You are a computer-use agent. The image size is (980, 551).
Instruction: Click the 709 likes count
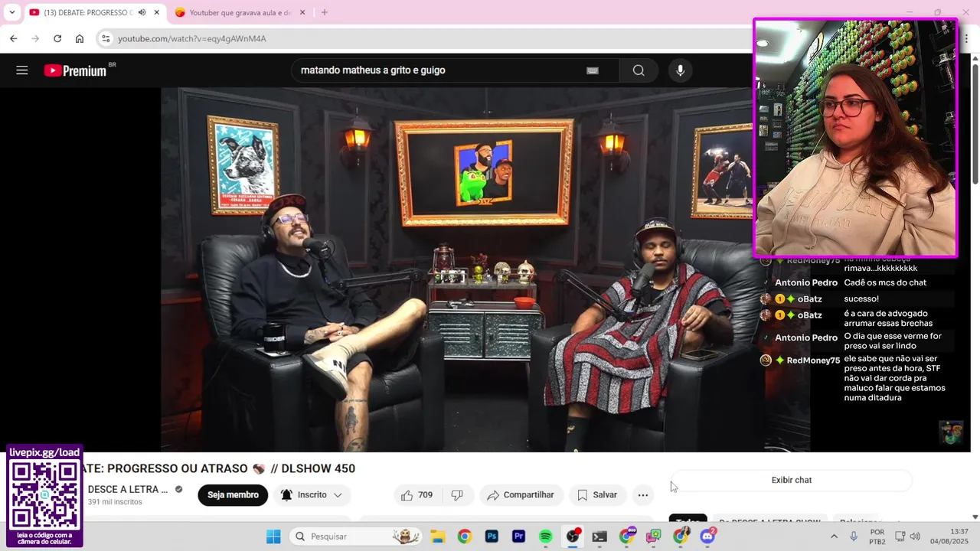click(425, 495)
